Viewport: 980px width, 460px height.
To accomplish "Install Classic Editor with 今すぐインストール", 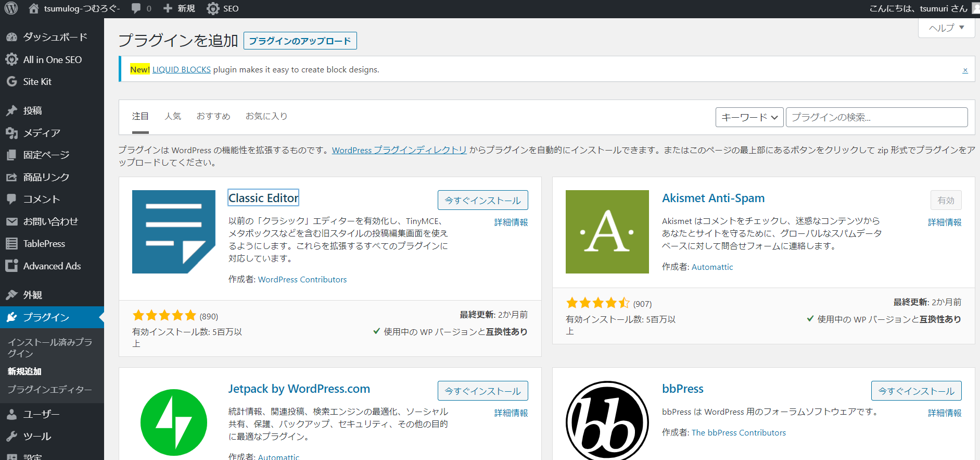I will (x=483, y=201).
